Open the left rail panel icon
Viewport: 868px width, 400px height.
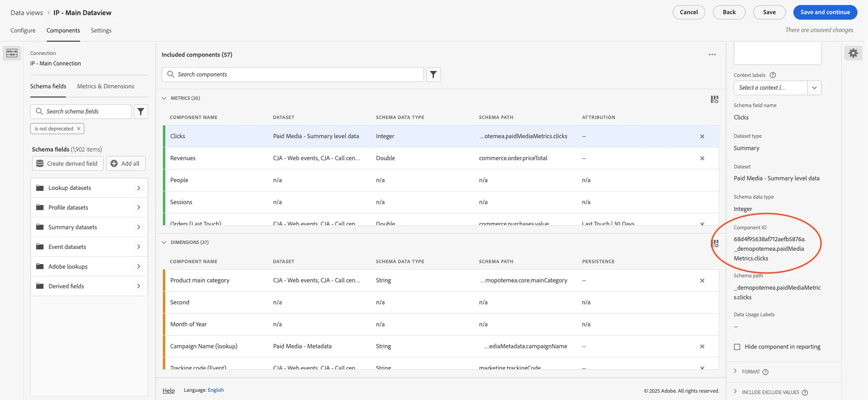pyautogui.click(x=12, y=53)
